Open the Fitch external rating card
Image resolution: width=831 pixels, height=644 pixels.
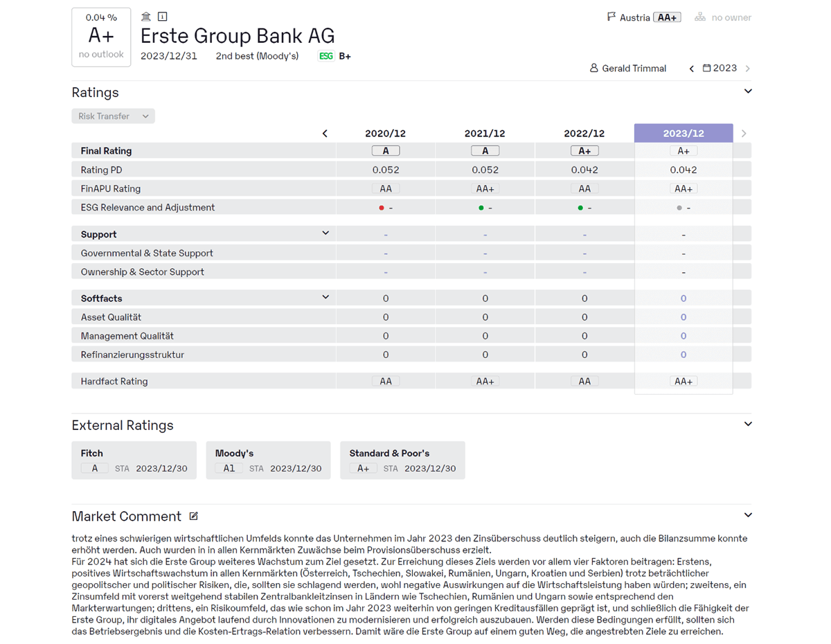click(x=134, y=460)
